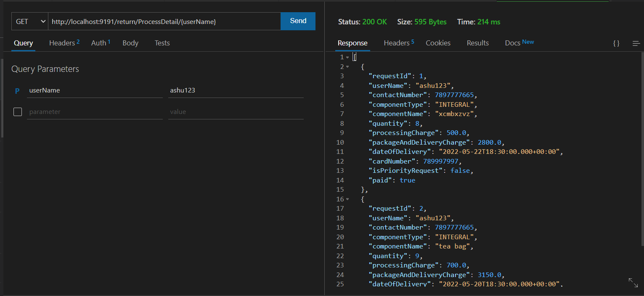Image resolution: width=644 pixels, height=296 pixels.
Task: Collapse JSON array at line 1
Action: click(348, 57)
